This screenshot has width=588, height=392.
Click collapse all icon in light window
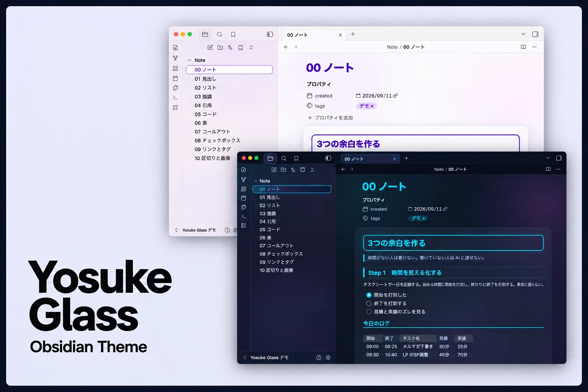pyautogui.click(x=251, y=47)
